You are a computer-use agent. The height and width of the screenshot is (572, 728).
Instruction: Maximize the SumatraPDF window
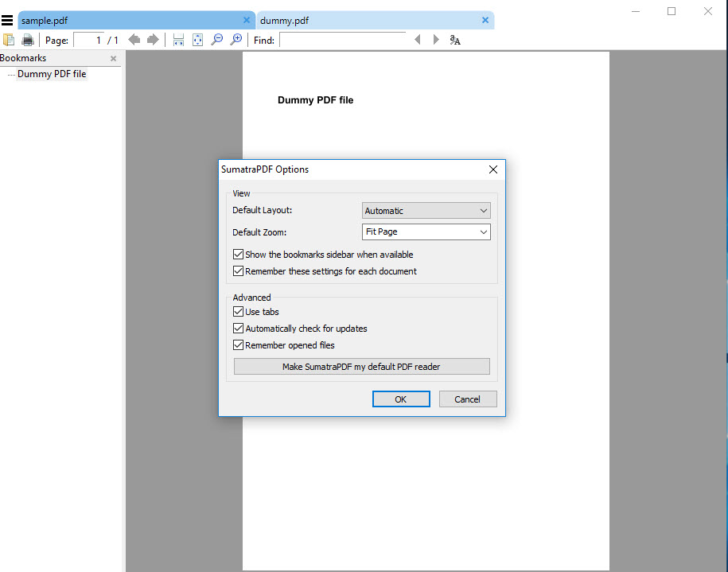tap(672, 11)
